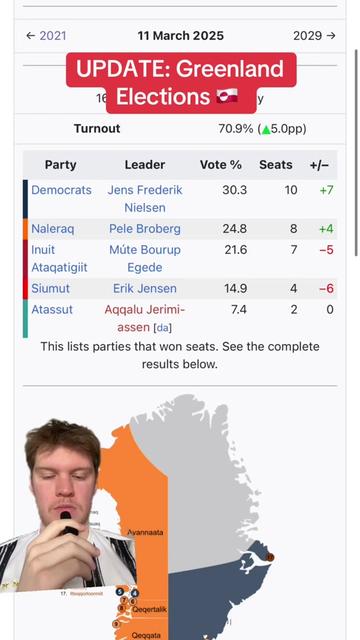This screenshot has height=640, width=360.
Task: Click the Avannaata region on the map
Action: coord(145,532)
